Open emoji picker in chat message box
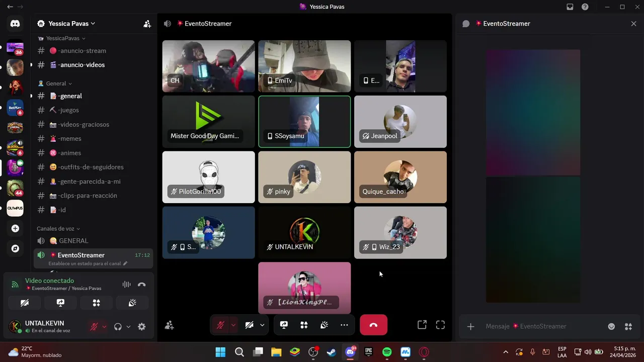Image resolution: width=644 pixels, height=362 pixels. click(611, 326)
